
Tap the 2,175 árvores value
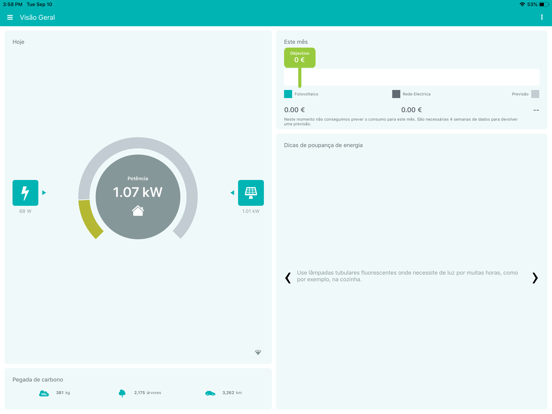[148, 393]
